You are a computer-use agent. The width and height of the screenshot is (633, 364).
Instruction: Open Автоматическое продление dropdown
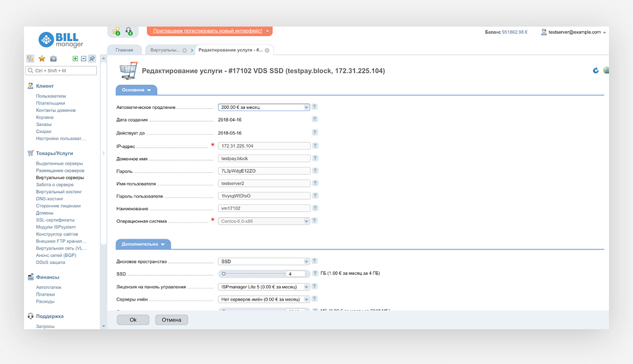click(264, 108)
